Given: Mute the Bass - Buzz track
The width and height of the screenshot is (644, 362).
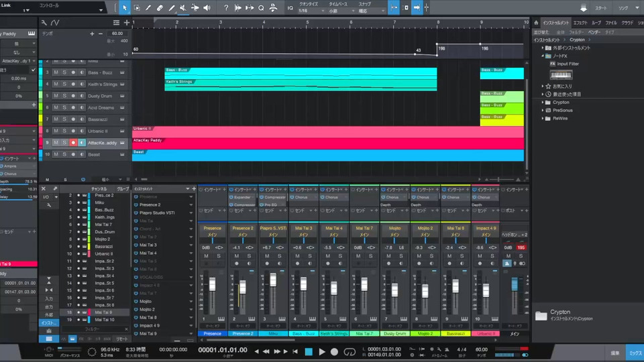Looking at the screenshot, I should pyautogui.click(x=56, y=72).
